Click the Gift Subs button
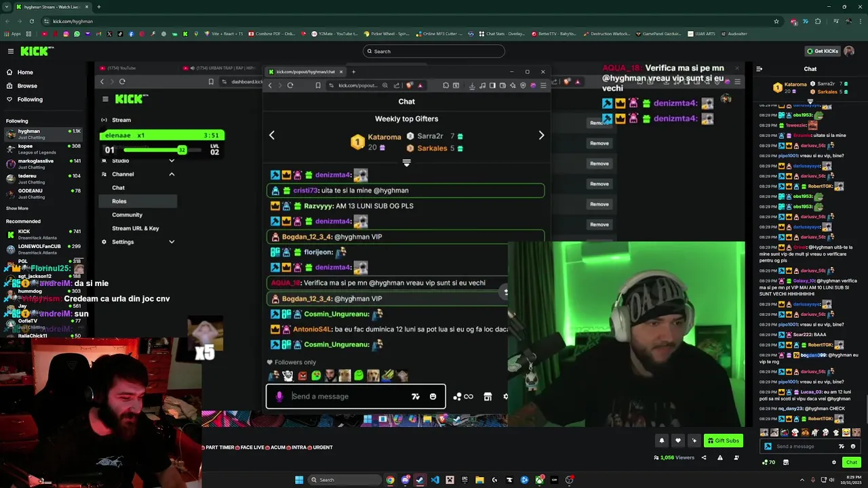Screen dimensions: 868x488 (723, 441)
